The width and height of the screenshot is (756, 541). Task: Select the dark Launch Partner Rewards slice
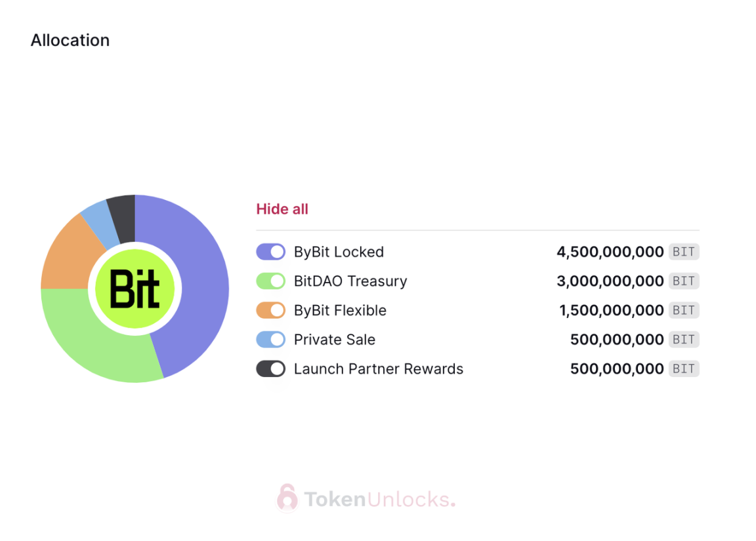[x=123, y=218]
